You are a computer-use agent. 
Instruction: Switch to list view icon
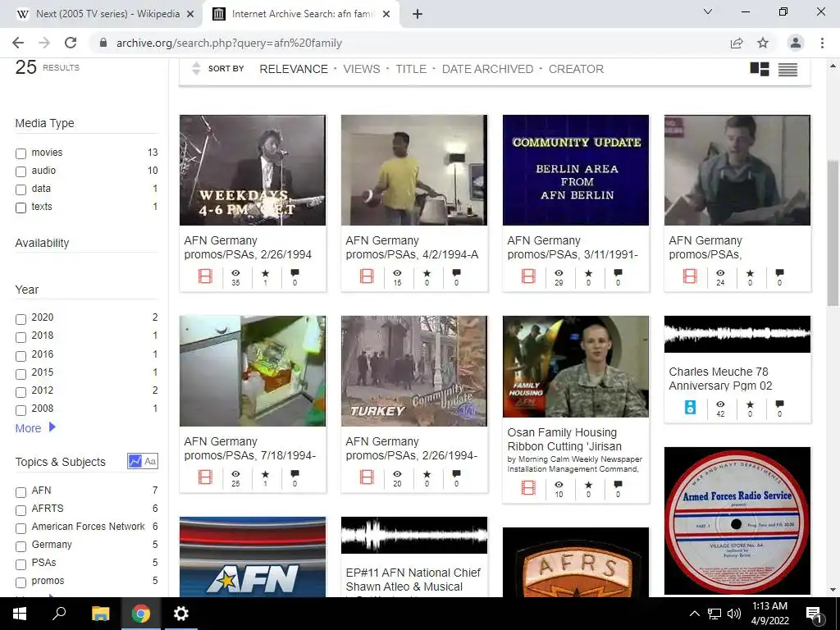pyautogui.click(x=787, y=69)
